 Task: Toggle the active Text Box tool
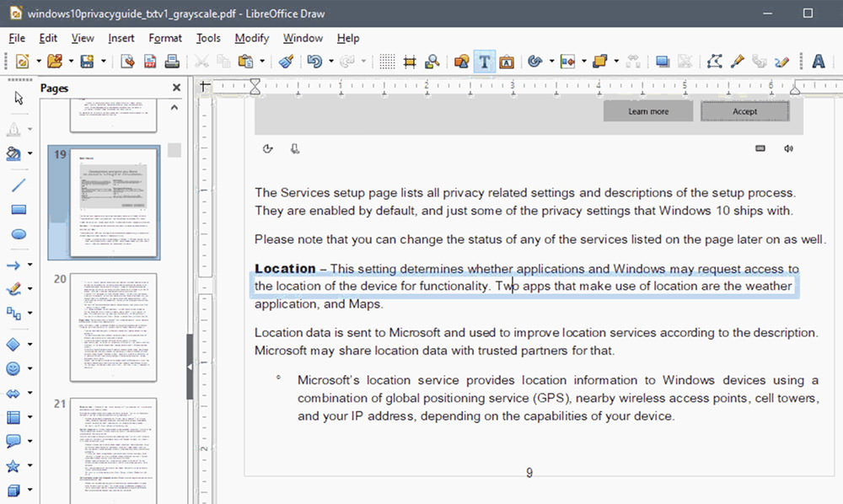[485, 62]
